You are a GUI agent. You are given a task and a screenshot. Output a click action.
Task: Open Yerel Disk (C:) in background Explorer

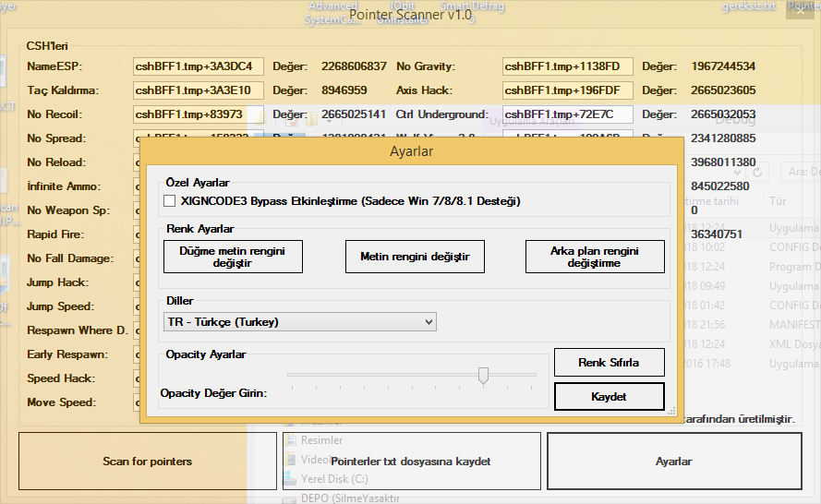point(334,479)
